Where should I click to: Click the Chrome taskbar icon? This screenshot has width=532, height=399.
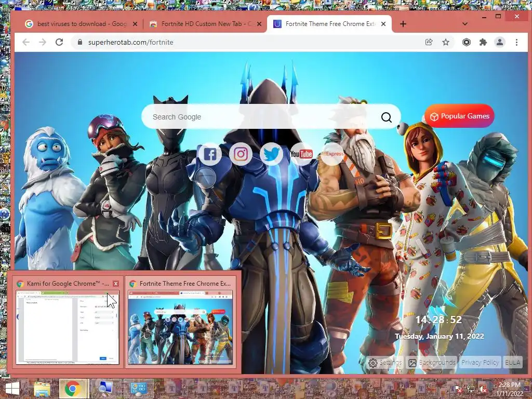(x=73, y=389)
